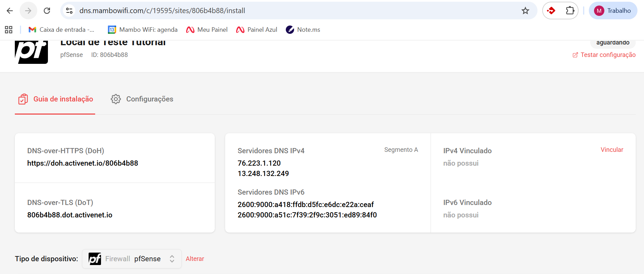Viewport: 644px width, 274px height.
Task: Open the apps grid in bookmarks bar
Action: (9, 30)
